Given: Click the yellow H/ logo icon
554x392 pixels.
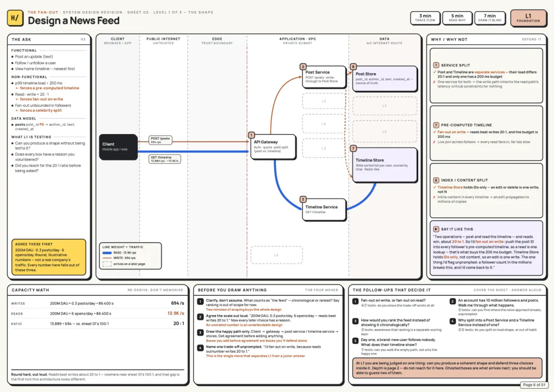Looking at the screenshot, I should (15, 18).
